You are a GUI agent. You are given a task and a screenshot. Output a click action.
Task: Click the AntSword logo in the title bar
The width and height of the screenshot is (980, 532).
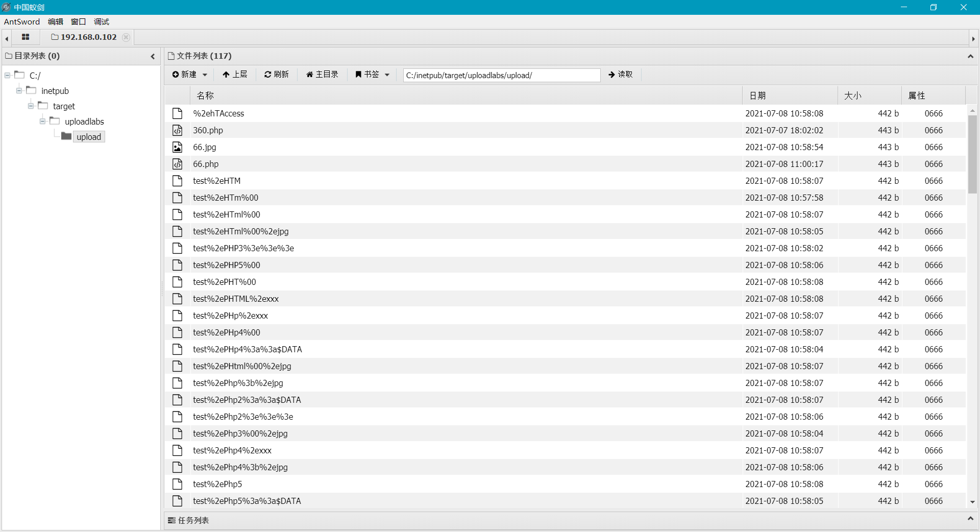click(7, 7)
